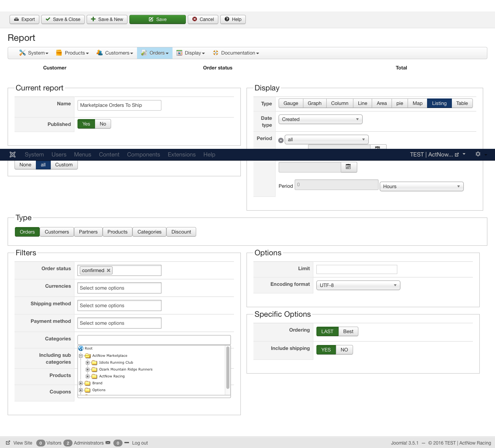Open the calendar date picker
Image resolution: width=495 pixels, height=448 pixels.
[x=348, y=167]
